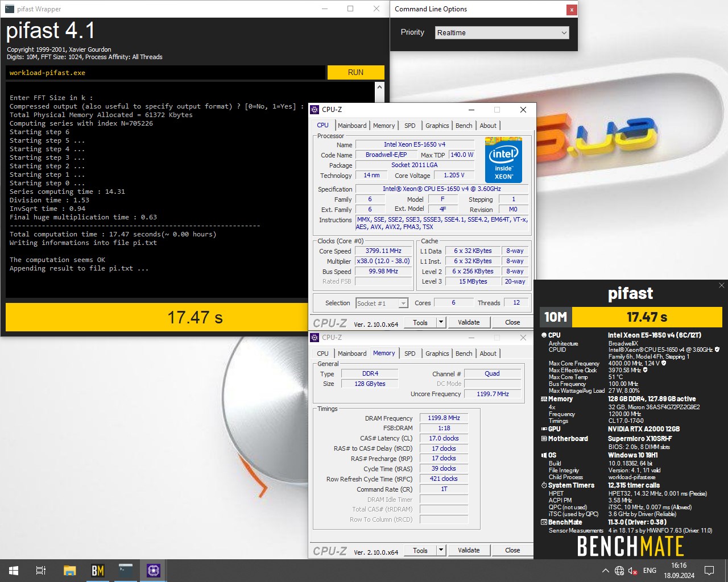Open Mainboard tab in upper CPU-Z window
The width and height of the screenshot is (728, 582).
[352, 126]
